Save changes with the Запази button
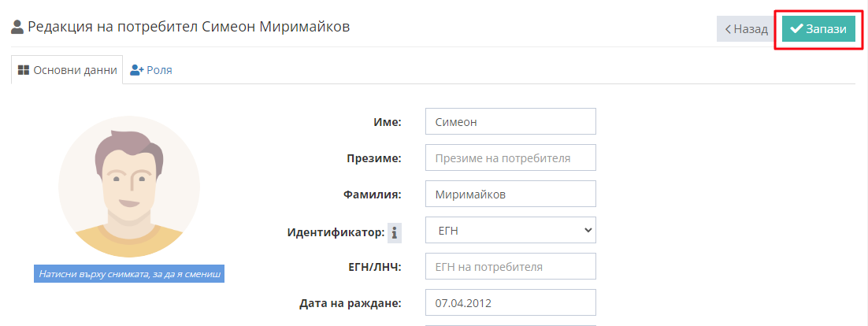 [818, 29]
